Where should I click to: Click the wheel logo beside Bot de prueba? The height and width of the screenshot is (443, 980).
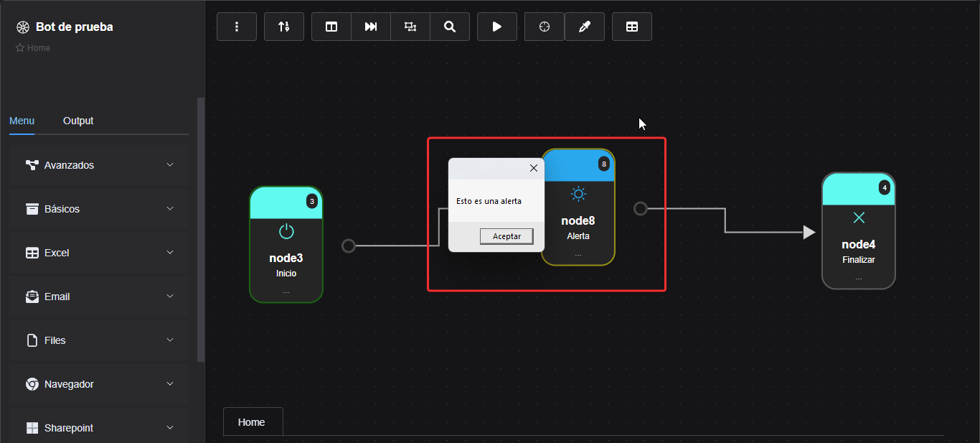22,27
